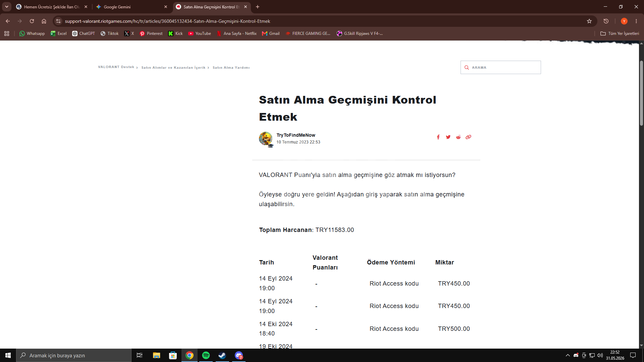Open Whatsapp bookmark
The width and height of the screenshot is (644, 362).
click(x=32, y=34)
